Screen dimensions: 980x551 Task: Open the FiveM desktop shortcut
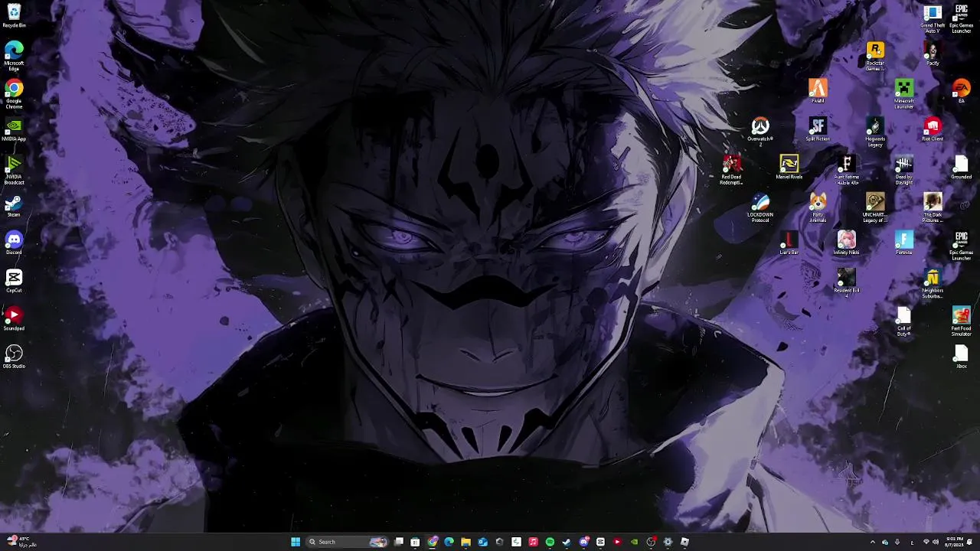click(818, 91)
